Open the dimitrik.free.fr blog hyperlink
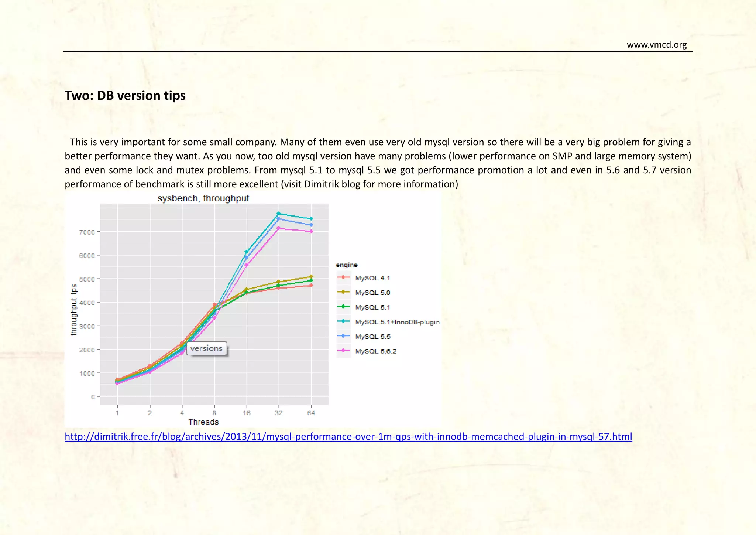Image resolution: width=756 pixels, height=535 pixels. pos(348,436)
